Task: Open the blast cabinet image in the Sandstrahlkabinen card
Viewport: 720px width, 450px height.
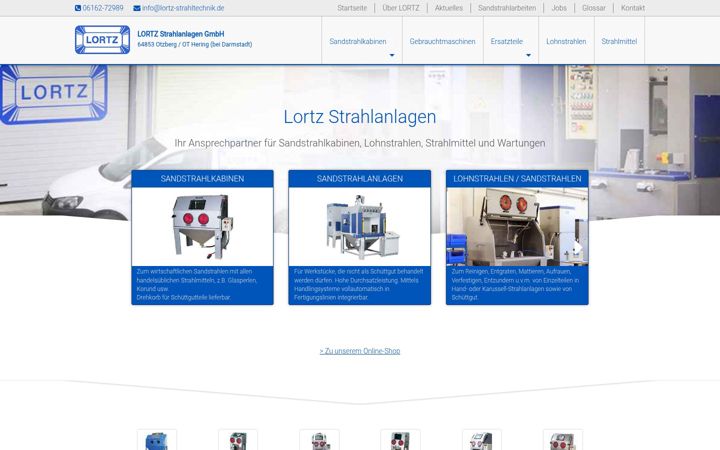Action: (202, 227)
